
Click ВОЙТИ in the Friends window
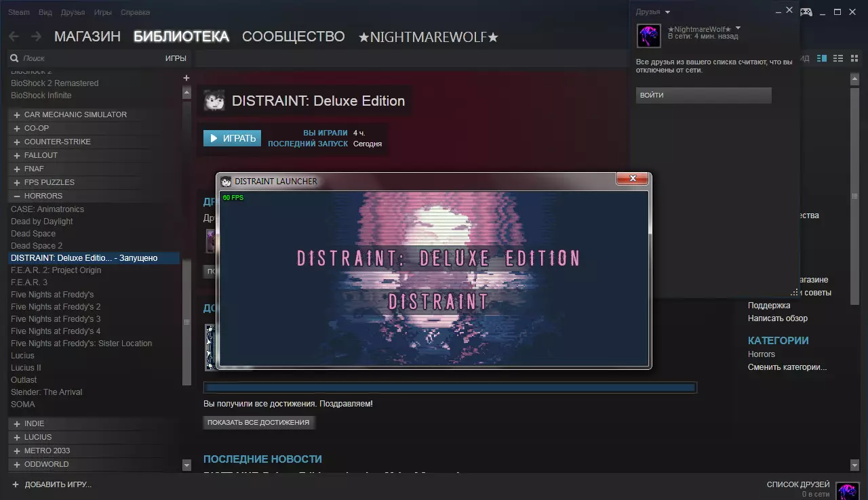click(x=704, y=95)
